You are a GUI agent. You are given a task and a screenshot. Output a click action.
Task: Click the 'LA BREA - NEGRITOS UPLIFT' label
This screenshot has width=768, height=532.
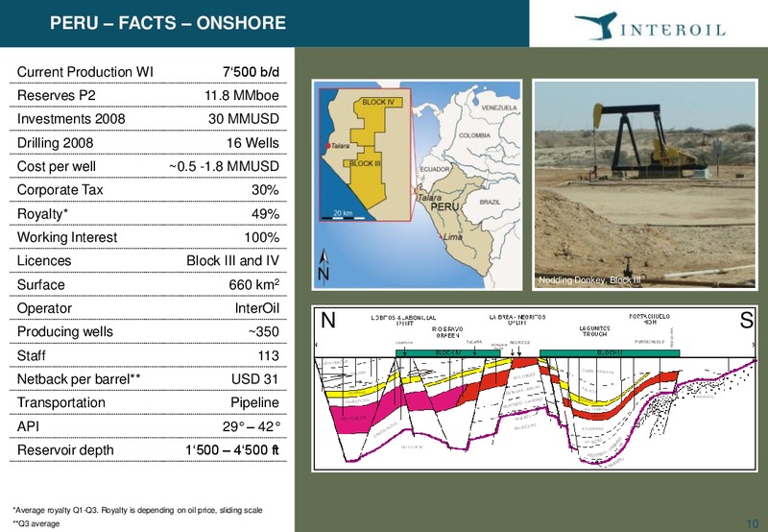(x=517, y=320)
